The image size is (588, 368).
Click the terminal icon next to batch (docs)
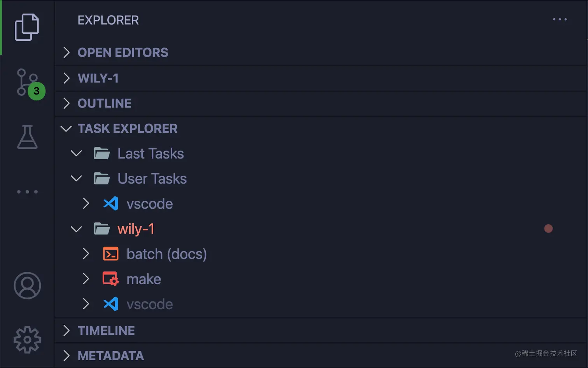pos(110,254)
